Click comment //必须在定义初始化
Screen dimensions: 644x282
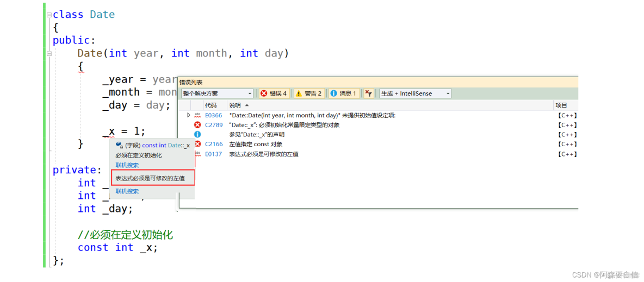point(125,235)
